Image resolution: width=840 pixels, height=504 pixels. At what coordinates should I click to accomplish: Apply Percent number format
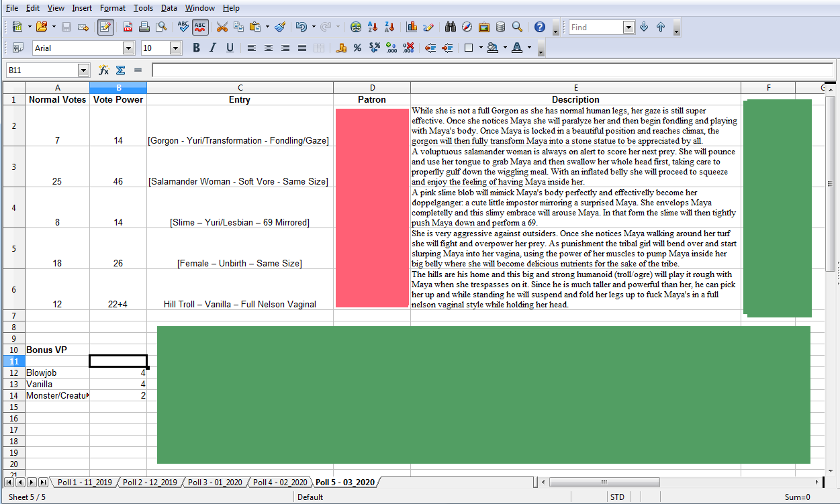357,48
